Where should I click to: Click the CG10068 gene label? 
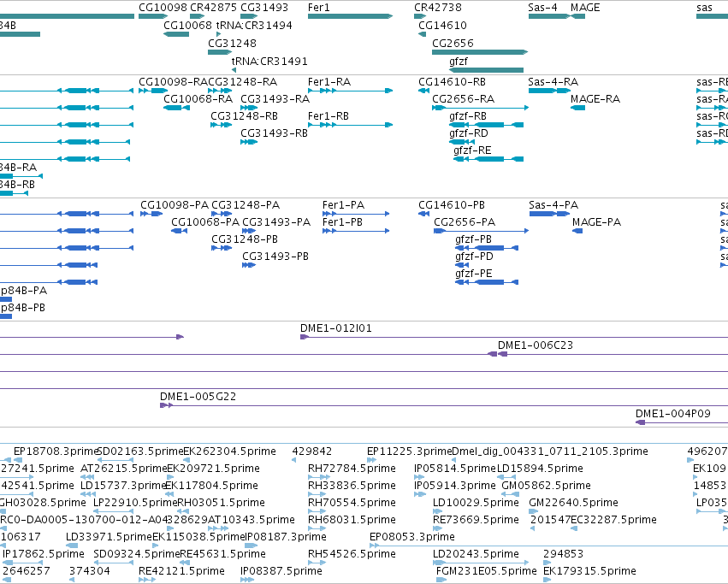click(x=187, y=25)
